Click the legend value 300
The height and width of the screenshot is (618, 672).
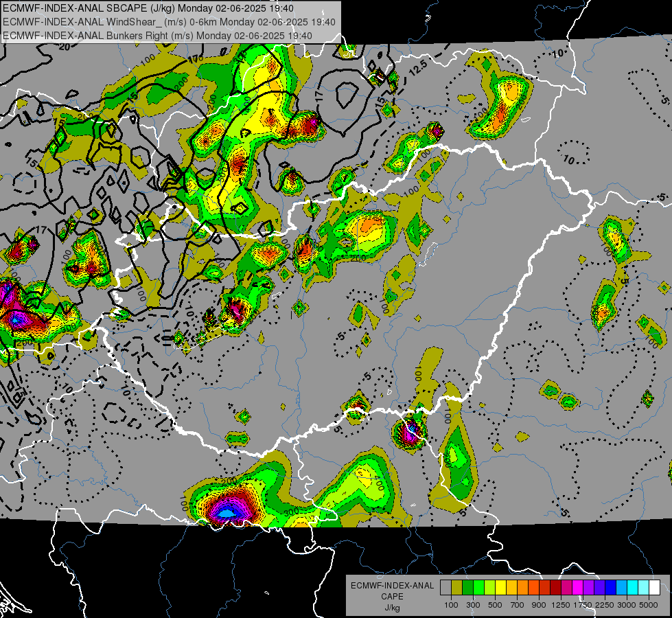pyautogui.click(x=473, y=605)
